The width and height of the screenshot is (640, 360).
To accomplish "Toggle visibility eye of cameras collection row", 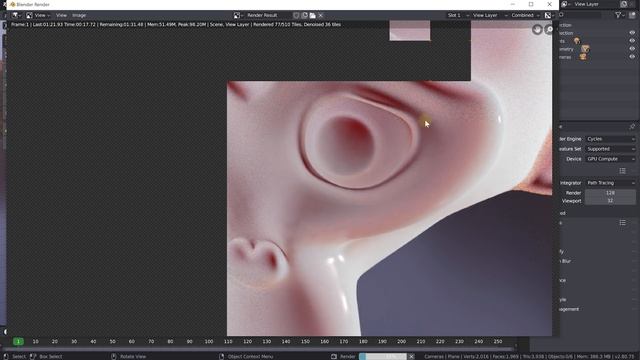I will 632,57.
